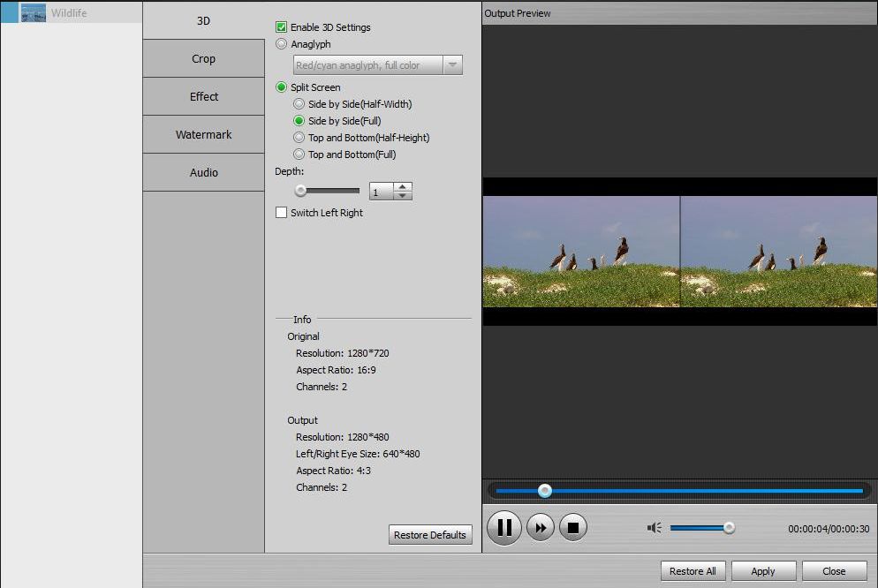
Task: Disable Enable 3D Settings
Action: click(x=282, y=27)
